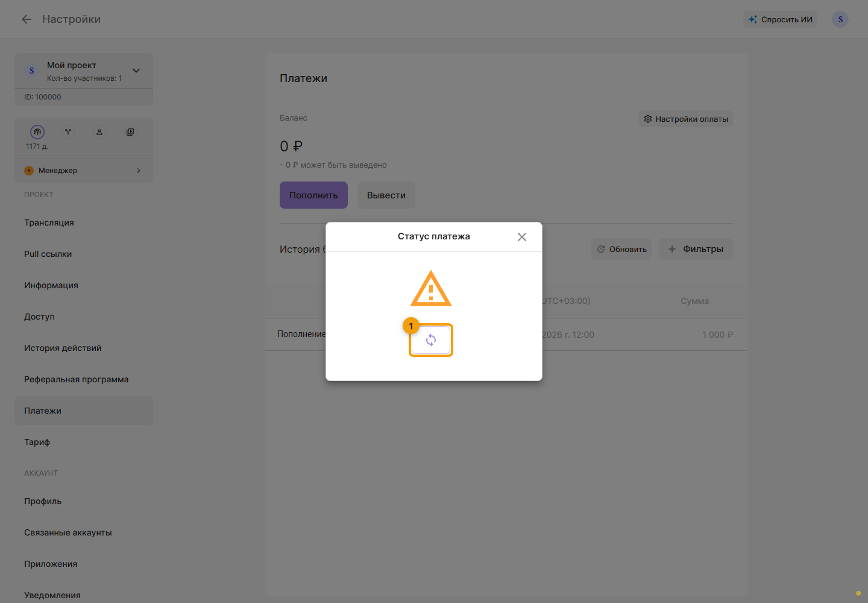Click the media library icon in project panel
868x603 pixels.
(130, 131)
